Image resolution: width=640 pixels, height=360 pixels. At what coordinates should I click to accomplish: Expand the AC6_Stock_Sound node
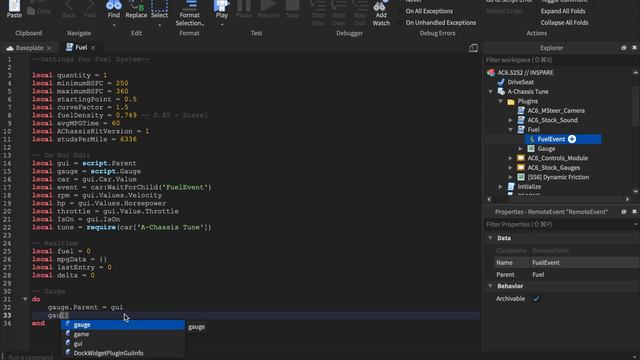click(x=510, y=120)
